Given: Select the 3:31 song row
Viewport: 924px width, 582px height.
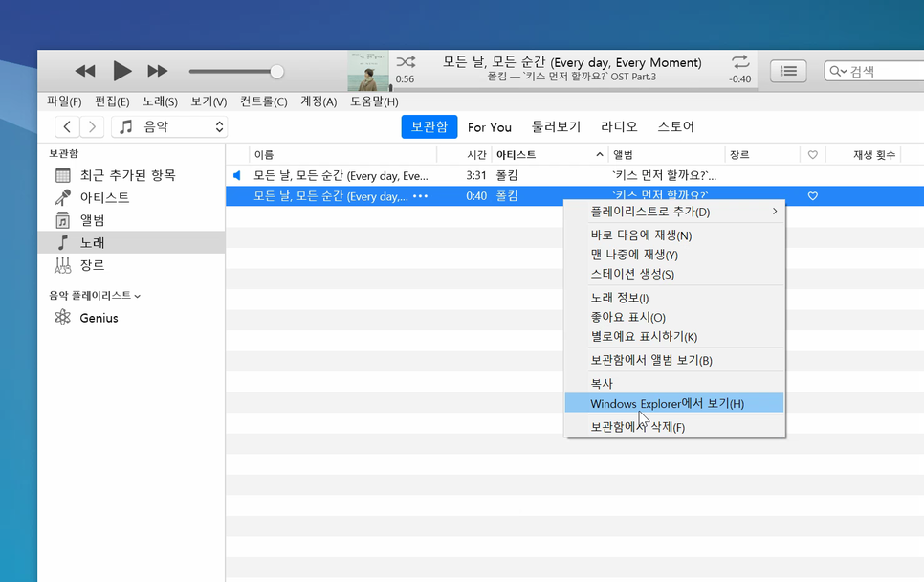Looking at the screenshot, I should (575, 175).
